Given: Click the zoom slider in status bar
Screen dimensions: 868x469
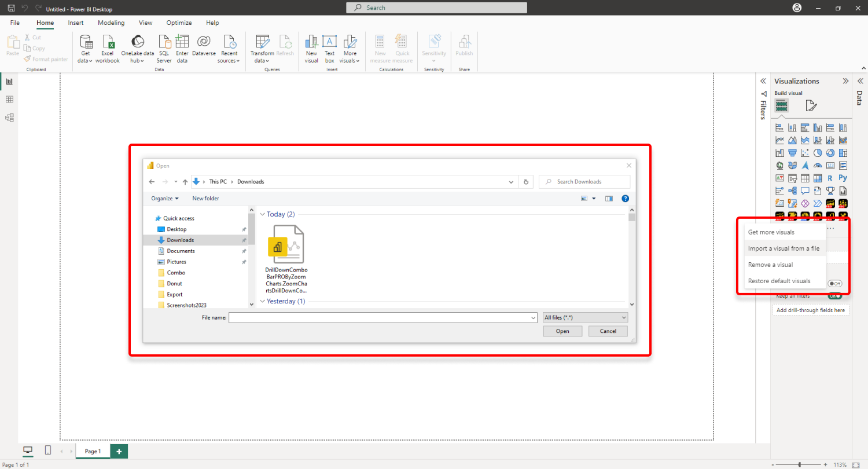Looking at the screenshot, I should (799, 464).
